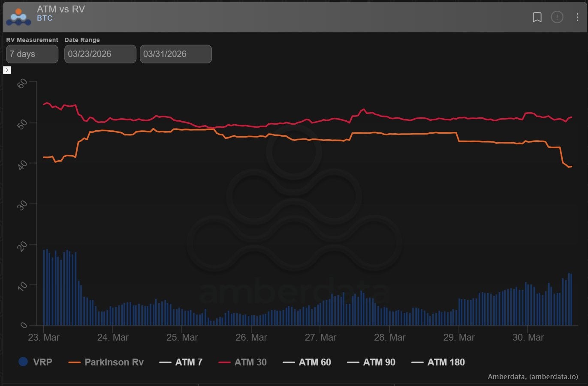The width and height of the screenshot is (588, 386).
Task: Expand the side panel chevron arrow
Action: [7, 70]
